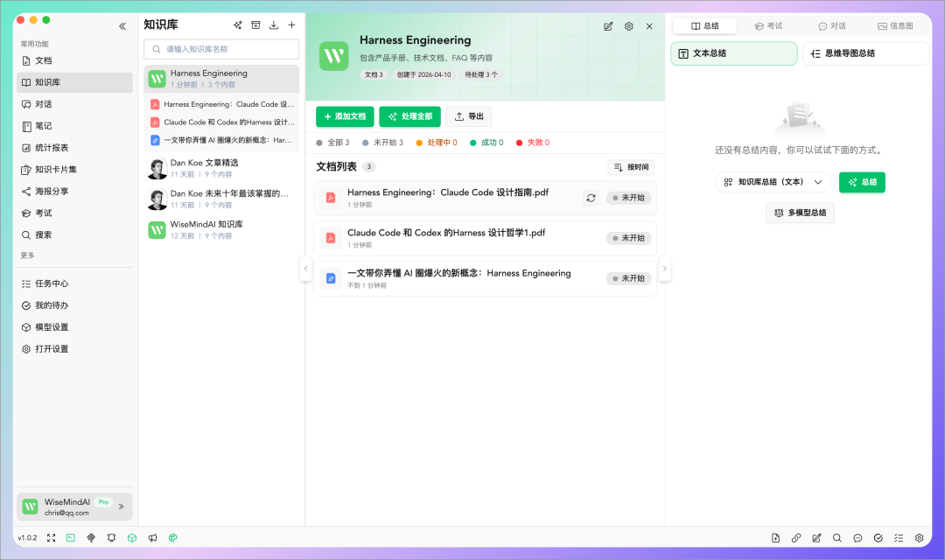Click the download icon in 知识库 header
Image resolution: width=945 pixels, height=560 pixels.
[x=274, y=24]
